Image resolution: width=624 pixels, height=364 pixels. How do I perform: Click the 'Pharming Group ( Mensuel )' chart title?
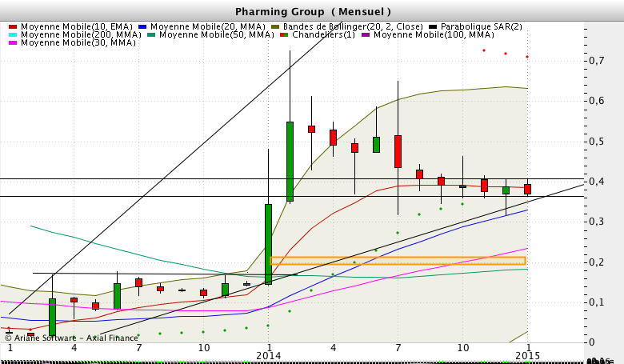click(313, 11)
